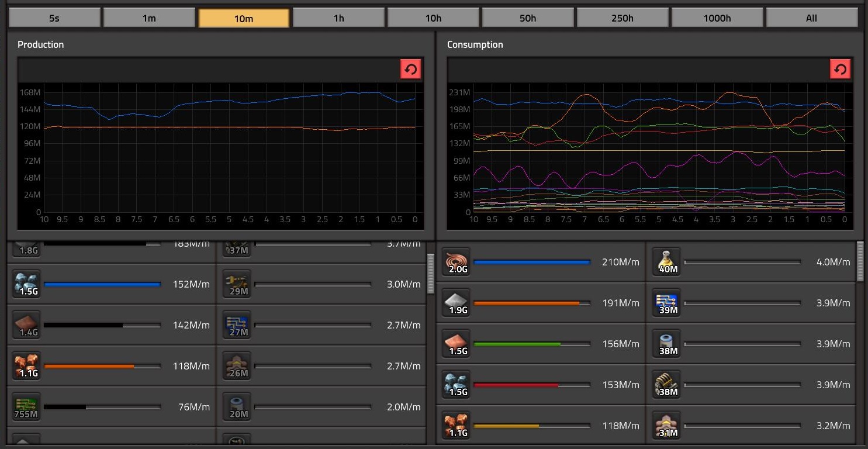Click the copper cable icon in Consumption
The image size is (868, 449).
tap(457, 262)
